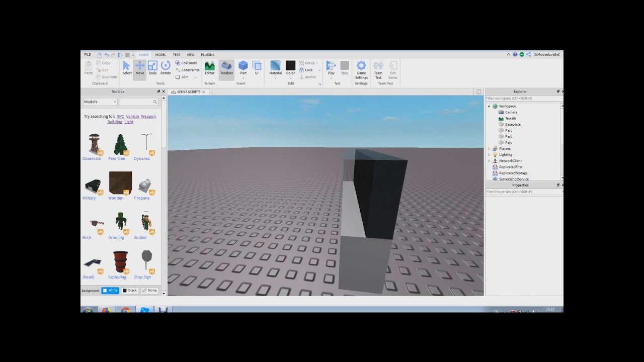This screenshot has height=362, width=644.
Task: Click the Undo arrow in quick access
Action: pos(106,54)
